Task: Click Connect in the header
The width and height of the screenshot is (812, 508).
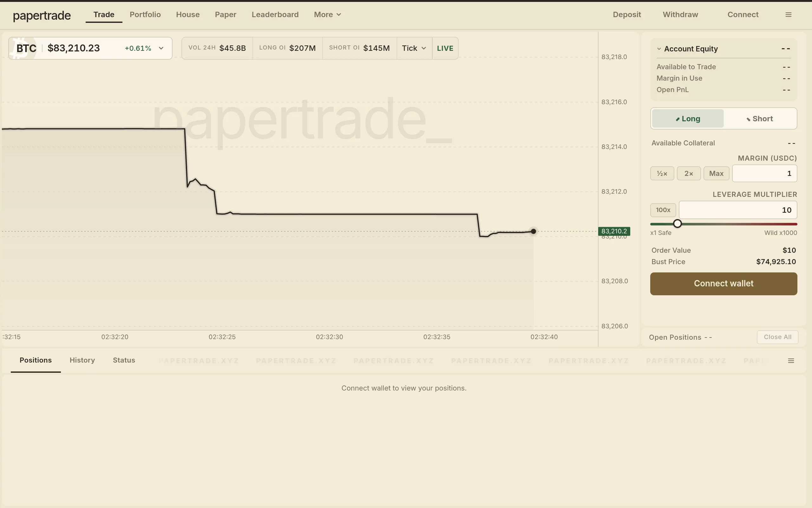Action: [x=743, y=15]
